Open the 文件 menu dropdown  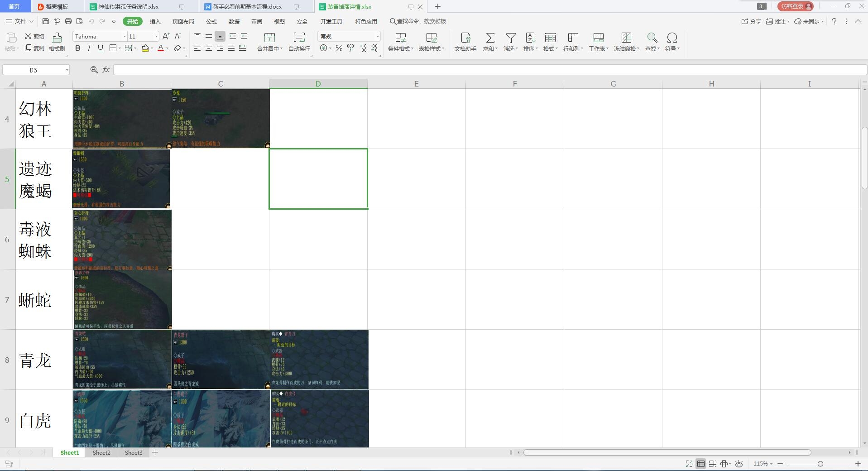pyautogui.click(x=19, y=21)
